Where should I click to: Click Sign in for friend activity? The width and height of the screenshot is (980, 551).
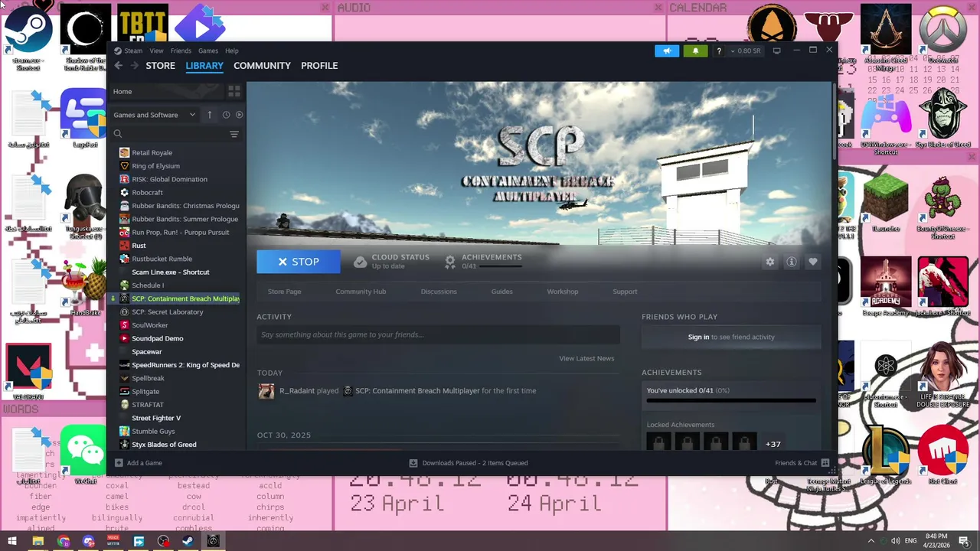coord(698,337)
